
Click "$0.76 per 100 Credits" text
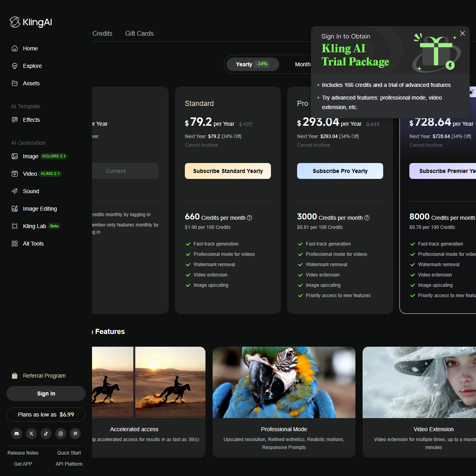point(432,227)
